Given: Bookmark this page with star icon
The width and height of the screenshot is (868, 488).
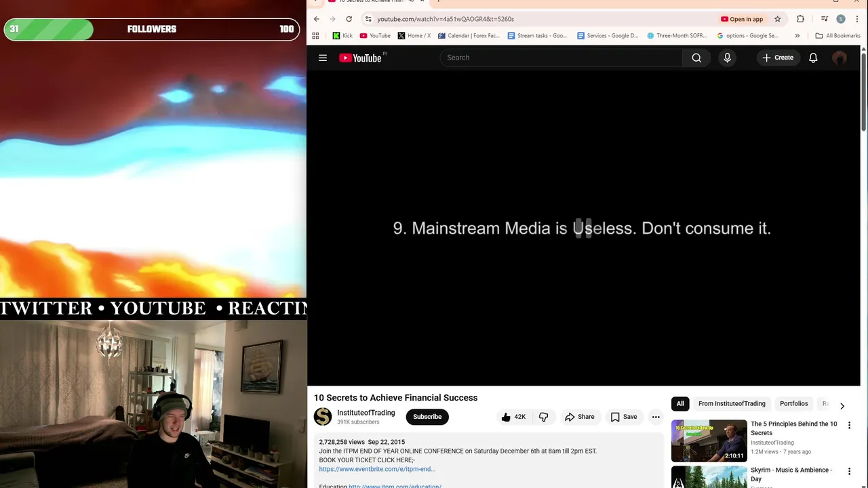Looking at the screenshot, I should [778, 19].
